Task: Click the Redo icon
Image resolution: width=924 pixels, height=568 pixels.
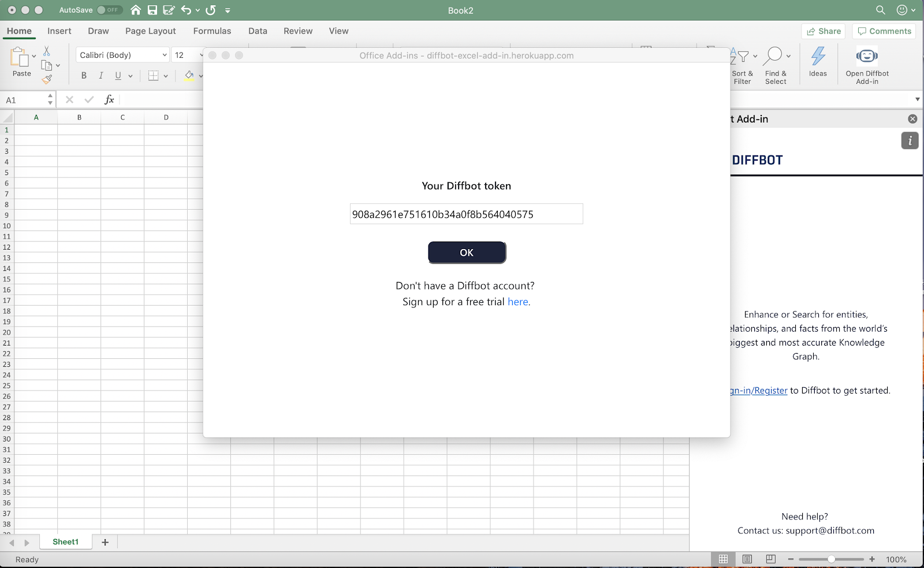Action: (x=211, y=10)
